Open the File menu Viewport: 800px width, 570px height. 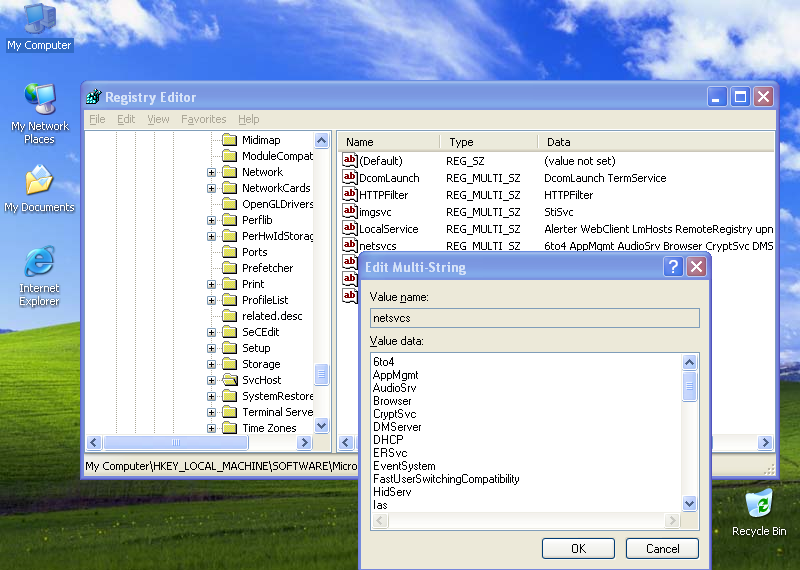point(97,119)
